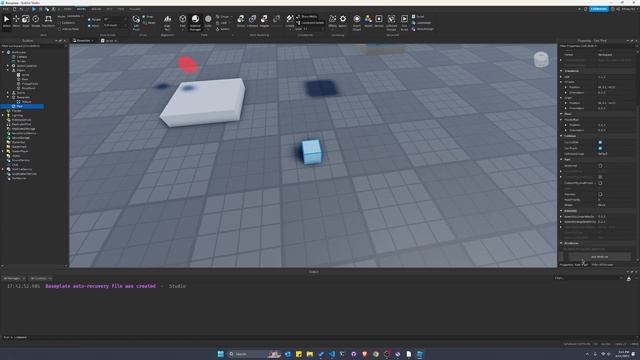Insert a new Part from the ribbon
Viewport: 640px width, 360px height.
coord(182,21)
